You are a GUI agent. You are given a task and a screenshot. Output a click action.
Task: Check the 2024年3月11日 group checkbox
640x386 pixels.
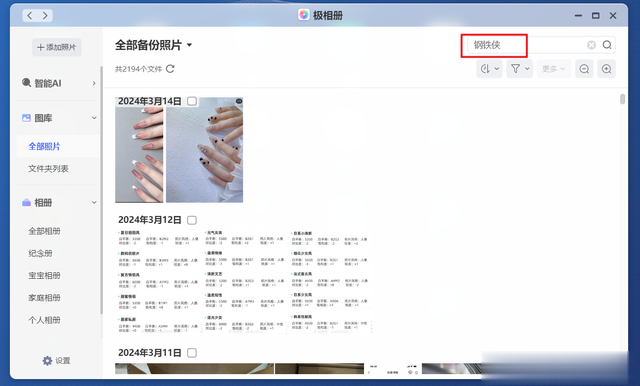pos(192,353)
